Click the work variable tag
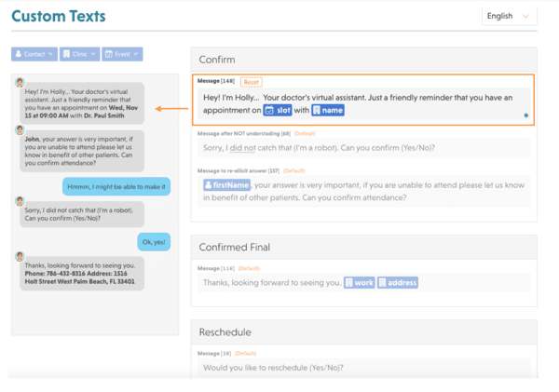This screenshot has width=559, height=392. (360, 283)
